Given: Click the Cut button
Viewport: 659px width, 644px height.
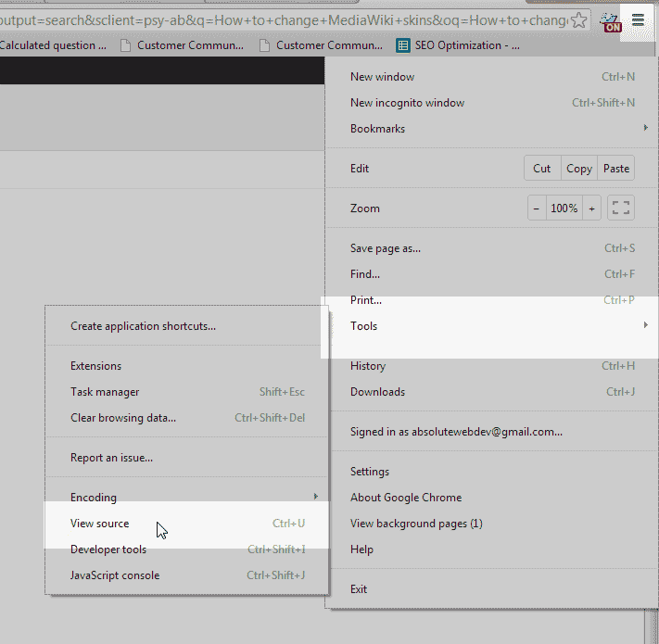Looking at the screenshot, I should (x=542, y=168).
